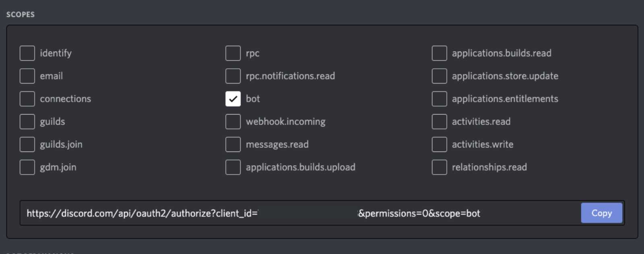The height and width of the screenshot is (254, 644).
Task: Enable activities.write scope checkbox
Action: coord(439,144)
